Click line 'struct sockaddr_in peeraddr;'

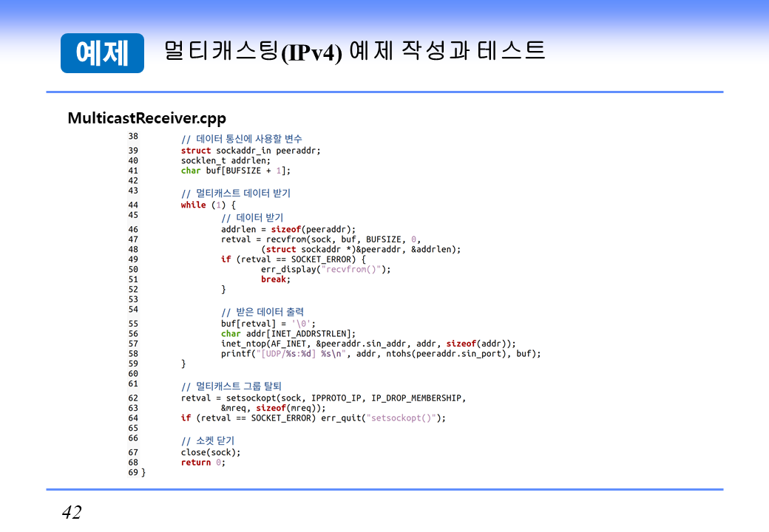(x=251, y=151)
